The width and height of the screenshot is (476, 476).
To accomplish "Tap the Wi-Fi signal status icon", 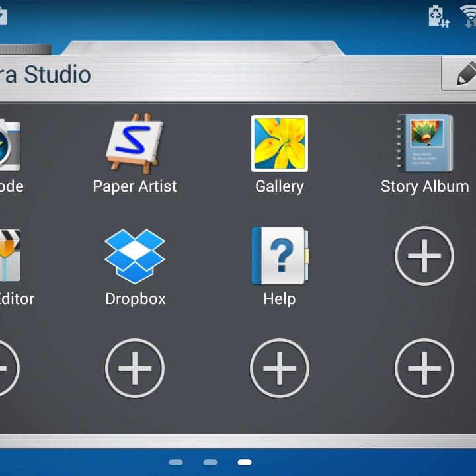I will pos(468,17).
